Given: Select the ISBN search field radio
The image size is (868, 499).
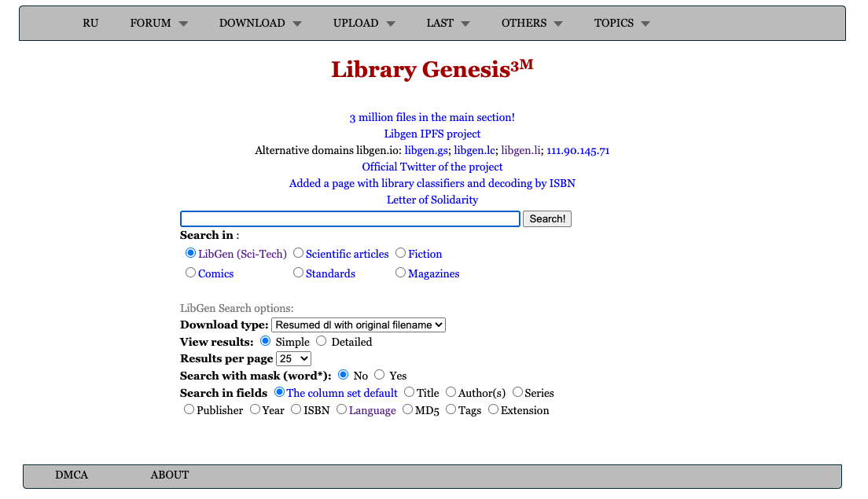Looking at the screenshot, I should 296,409.
